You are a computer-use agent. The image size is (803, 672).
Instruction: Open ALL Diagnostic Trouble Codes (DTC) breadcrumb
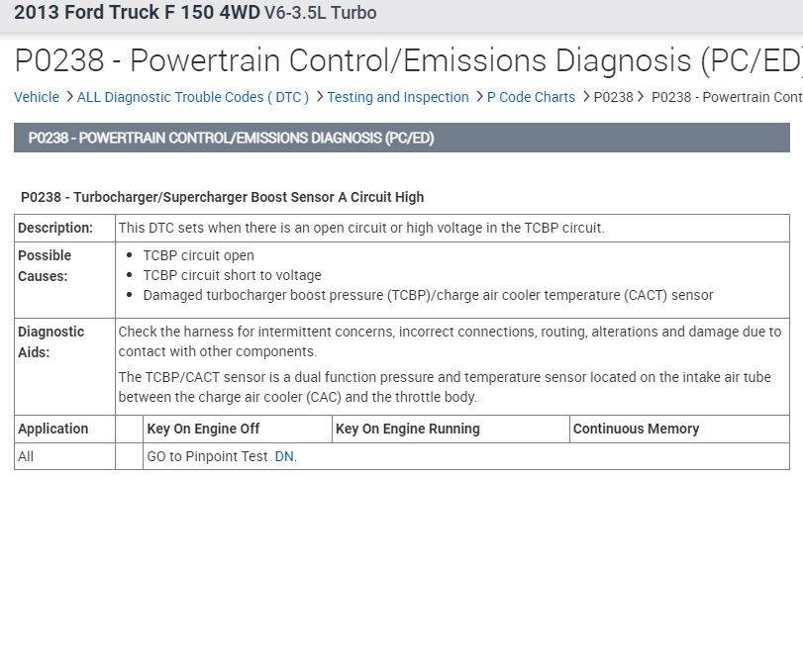click(x=193, y=97)
